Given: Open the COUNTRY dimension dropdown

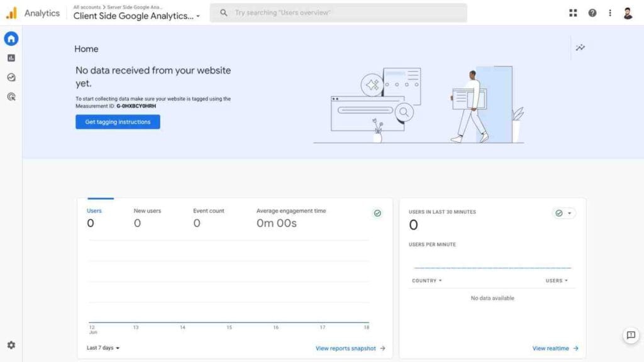Looking at the screenshot, I should [427, 281].
